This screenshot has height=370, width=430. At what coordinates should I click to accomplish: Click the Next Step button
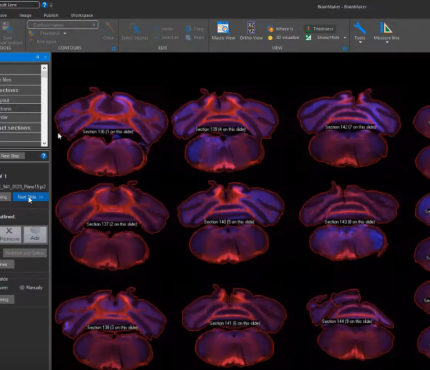pos(12,156)
